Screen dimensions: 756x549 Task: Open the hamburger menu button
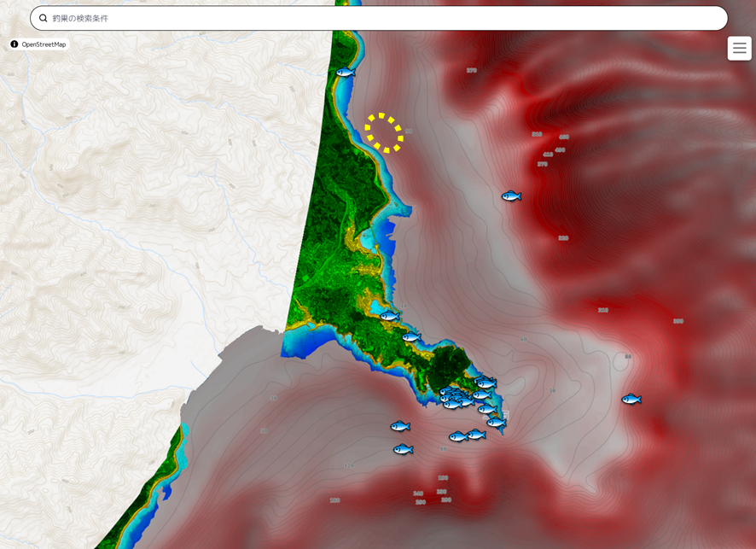point(739,49)
